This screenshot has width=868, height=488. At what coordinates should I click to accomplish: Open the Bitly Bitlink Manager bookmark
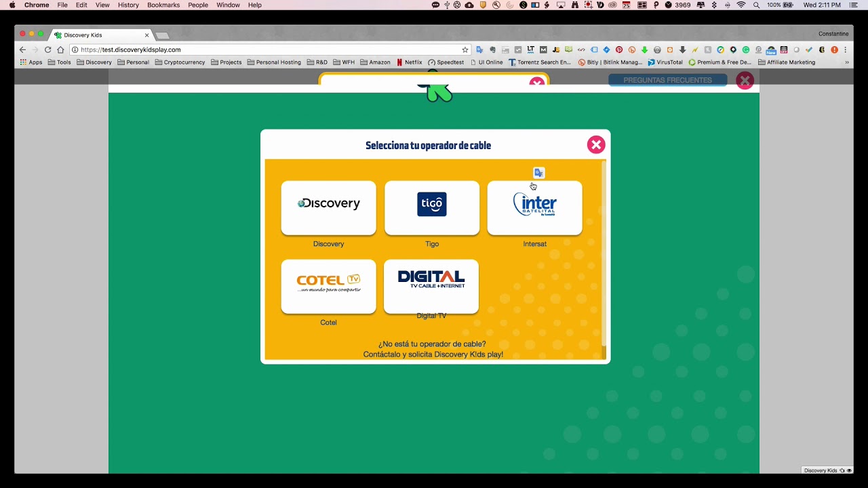pyautogui.click(x=610, y=62)
